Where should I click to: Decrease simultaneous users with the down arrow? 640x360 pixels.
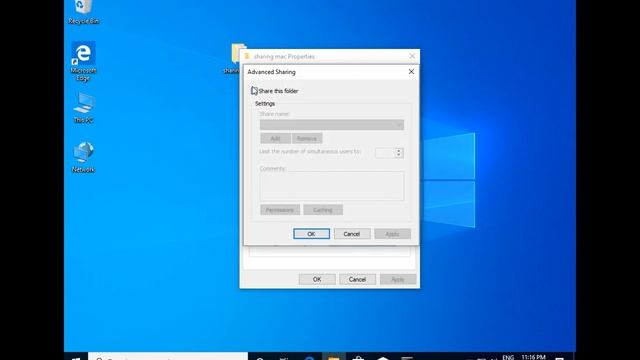click(399, 156)
